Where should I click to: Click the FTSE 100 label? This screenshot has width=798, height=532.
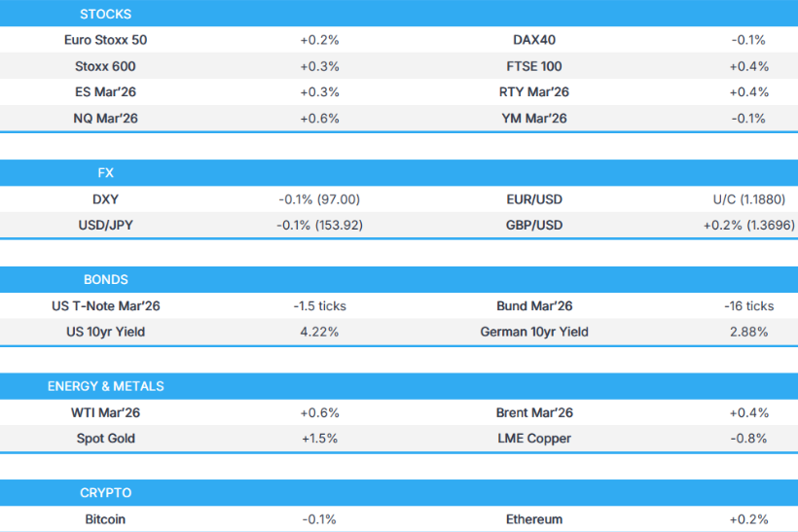coord(533,67)
